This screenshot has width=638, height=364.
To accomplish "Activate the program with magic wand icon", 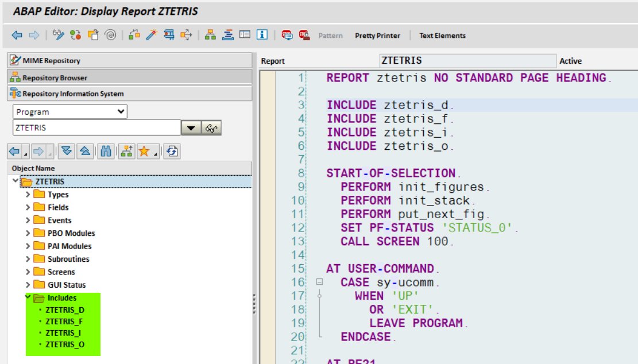I will 152,36.
